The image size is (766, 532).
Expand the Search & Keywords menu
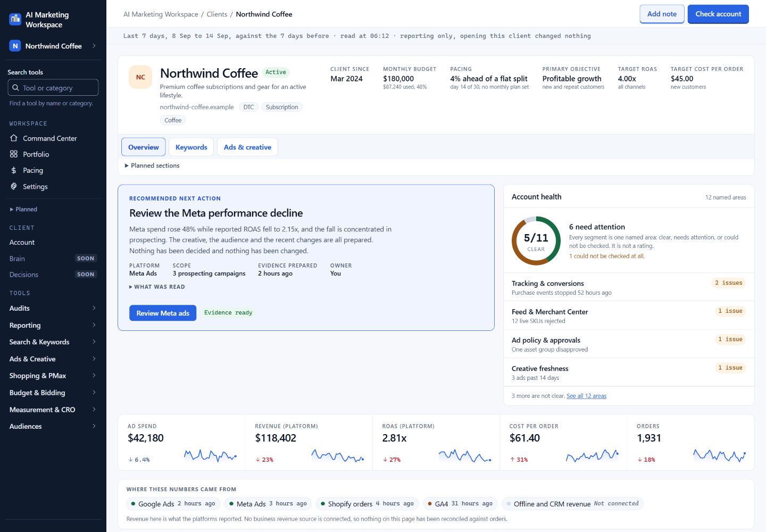coord(53,342)
